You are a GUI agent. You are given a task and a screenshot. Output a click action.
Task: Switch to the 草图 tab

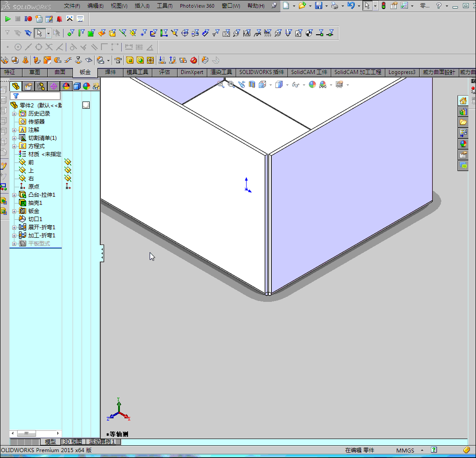coord(35,72)
